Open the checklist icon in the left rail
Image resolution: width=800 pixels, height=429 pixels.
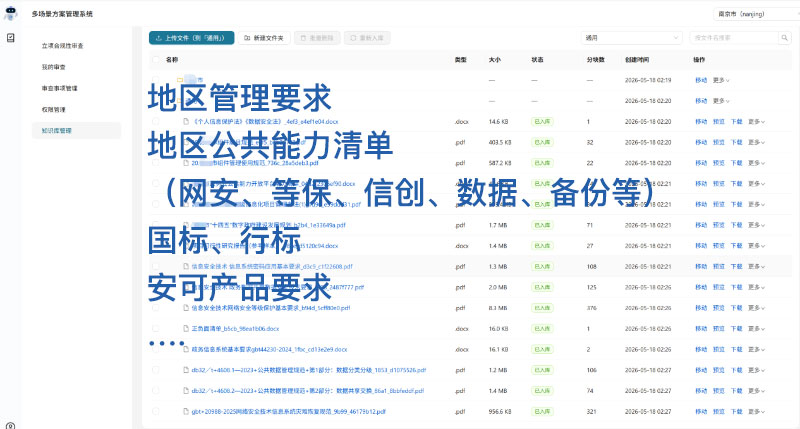(10, 38)
